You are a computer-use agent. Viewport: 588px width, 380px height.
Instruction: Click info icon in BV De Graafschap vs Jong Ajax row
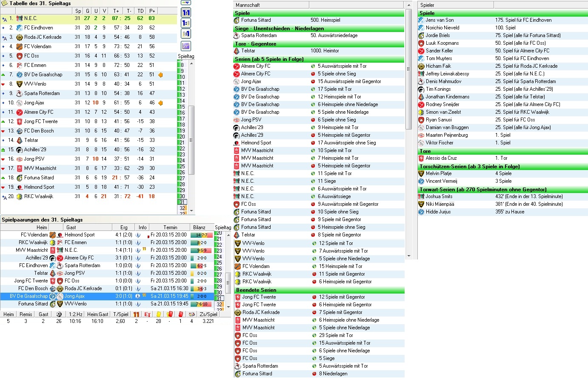coord(138,296)
